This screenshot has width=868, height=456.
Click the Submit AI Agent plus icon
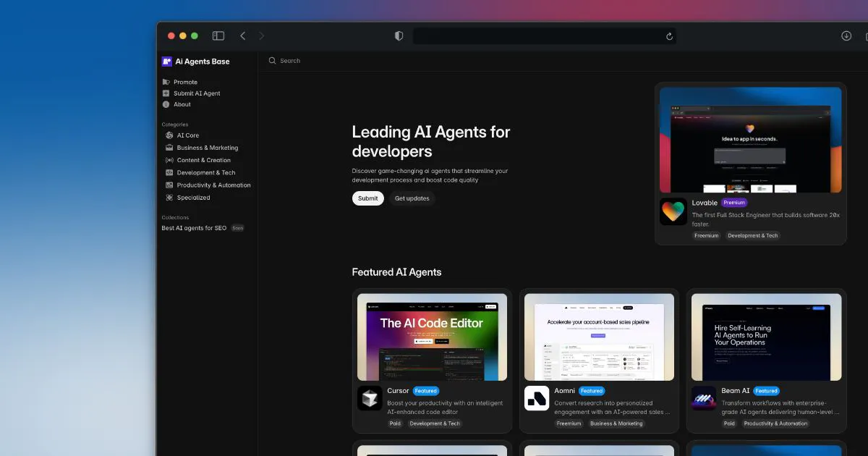click(166, 93)
